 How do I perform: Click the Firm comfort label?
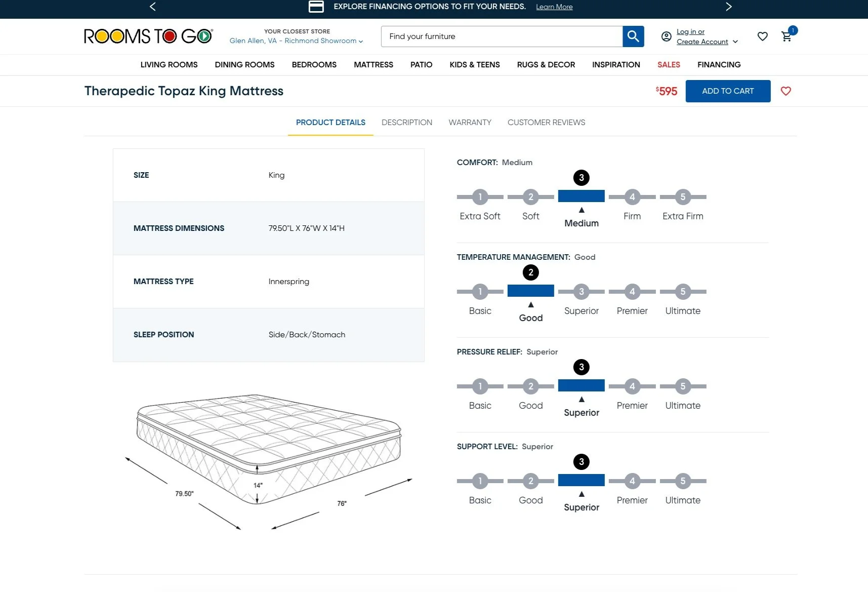click(x=632, y=216)
